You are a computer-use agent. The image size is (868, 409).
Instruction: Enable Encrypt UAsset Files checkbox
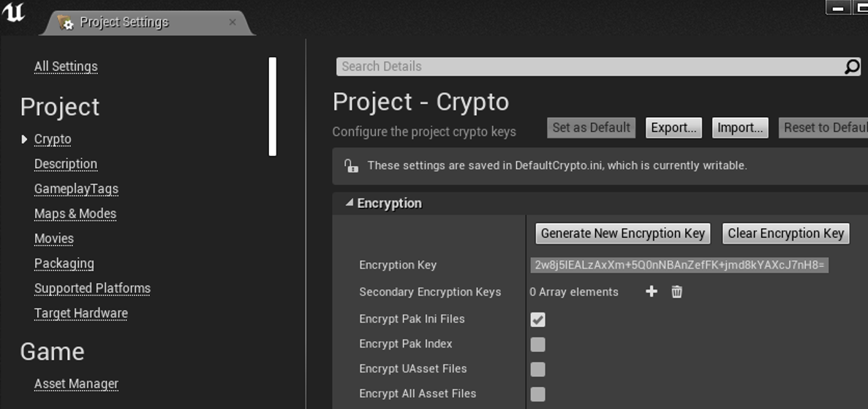pos(538,369)
